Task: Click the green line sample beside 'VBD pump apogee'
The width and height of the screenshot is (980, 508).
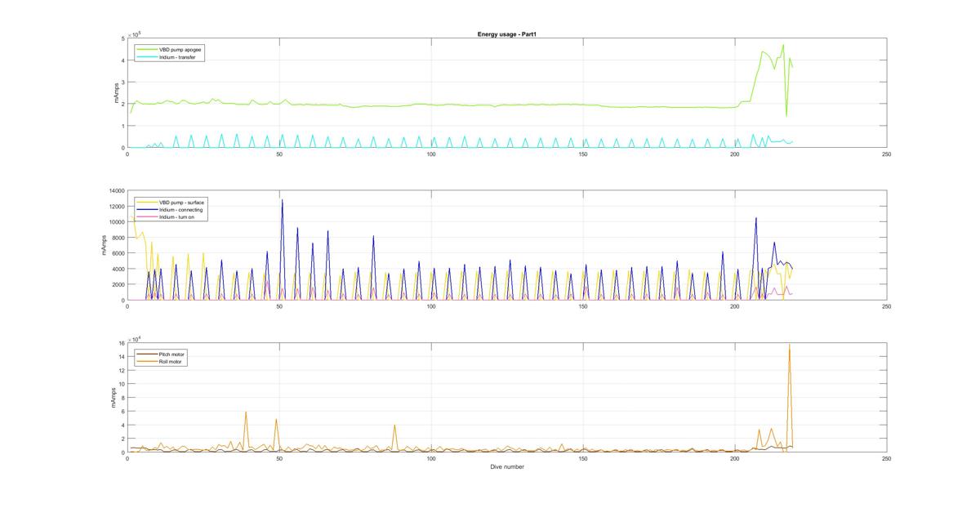Action: point(147,50)
